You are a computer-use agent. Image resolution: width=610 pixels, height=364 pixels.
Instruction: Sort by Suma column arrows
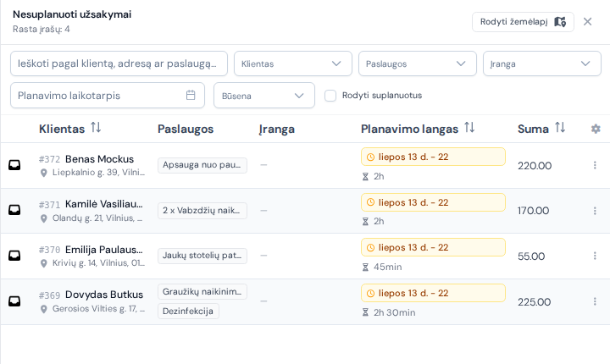[560, 128]
